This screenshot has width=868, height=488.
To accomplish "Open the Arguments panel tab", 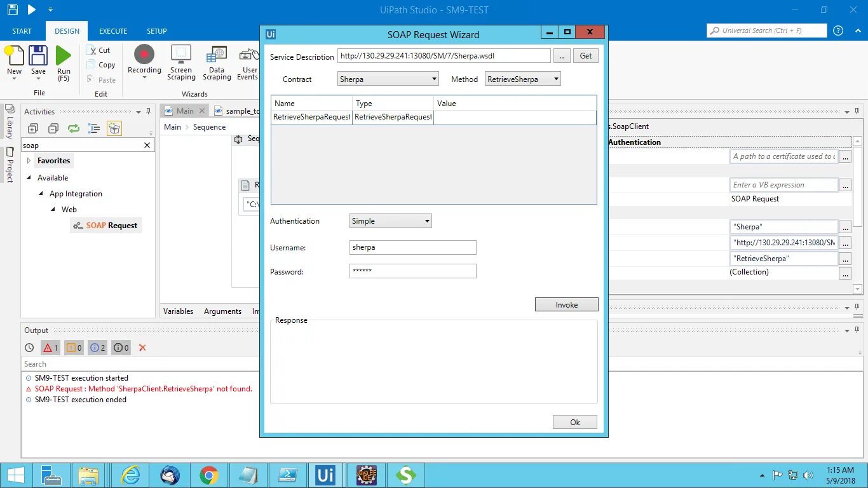I will point(222,311).
